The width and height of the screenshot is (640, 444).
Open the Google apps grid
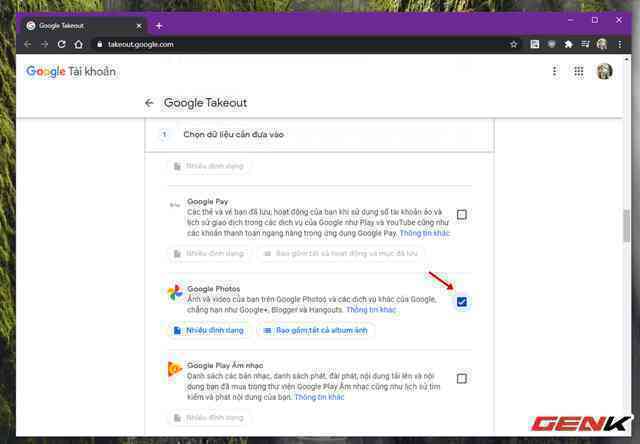[578, 72]
